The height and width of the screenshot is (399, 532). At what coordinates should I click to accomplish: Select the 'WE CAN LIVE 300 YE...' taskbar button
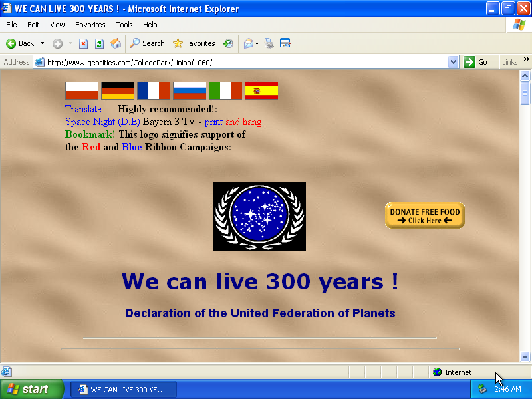(124, 390)
